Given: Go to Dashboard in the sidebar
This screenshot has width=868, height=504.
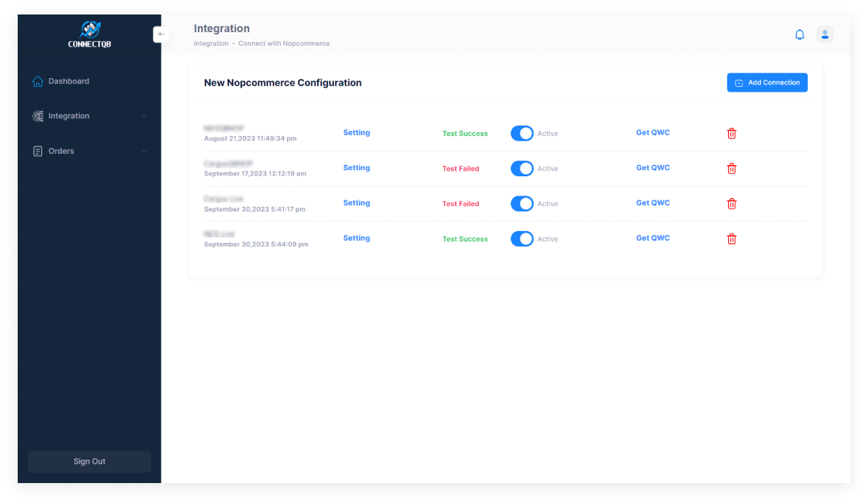Looking at the screenshot, I should coord(61,81).
